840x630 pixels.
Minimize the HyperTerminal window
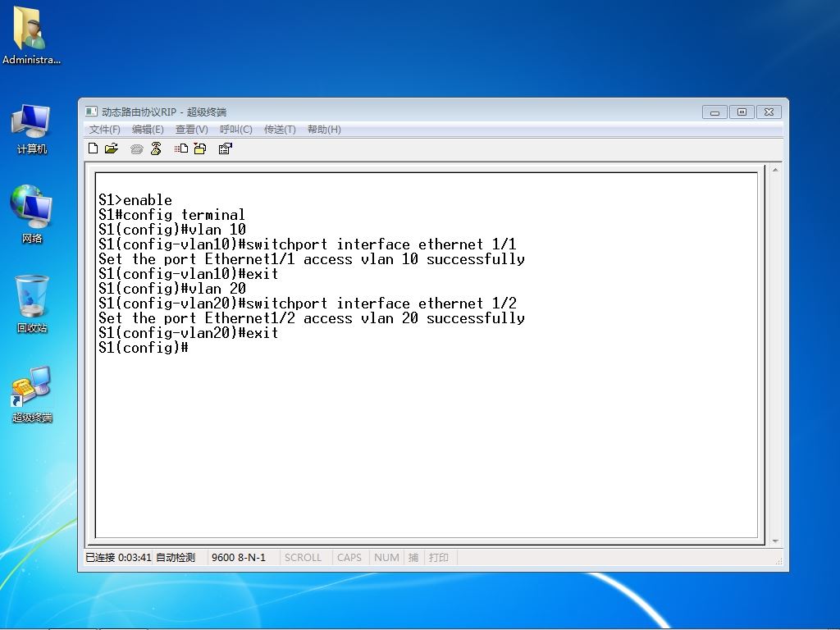pos(714,112)
